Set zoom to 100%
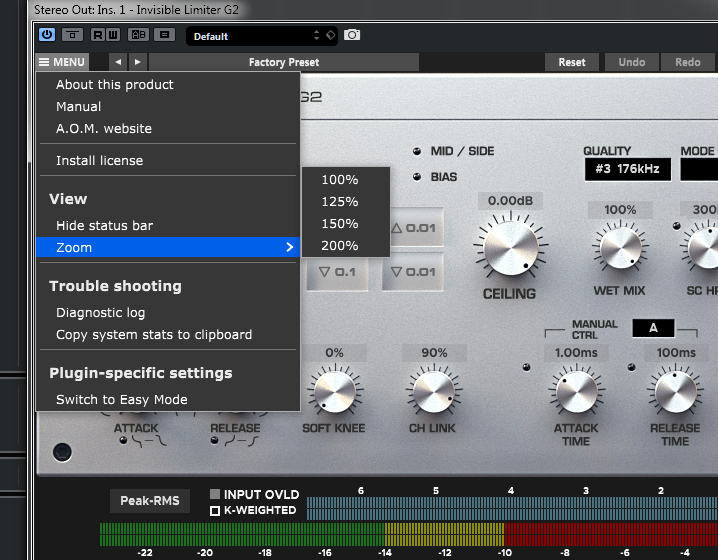Viewport: 718px width, 560px height. 346,180
